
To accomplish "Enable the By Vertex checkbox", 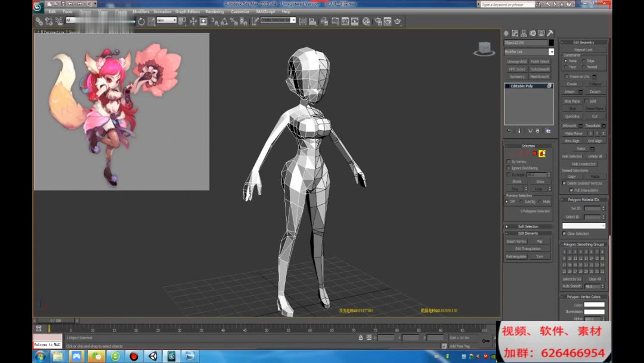I will [508, 162].
